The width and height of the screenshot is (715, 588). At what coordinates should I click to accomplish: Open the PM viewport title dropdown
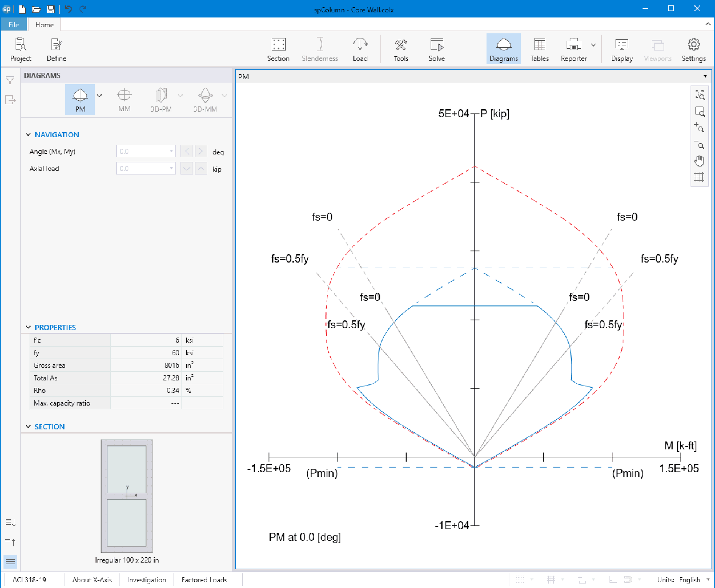tap(705, 77)
